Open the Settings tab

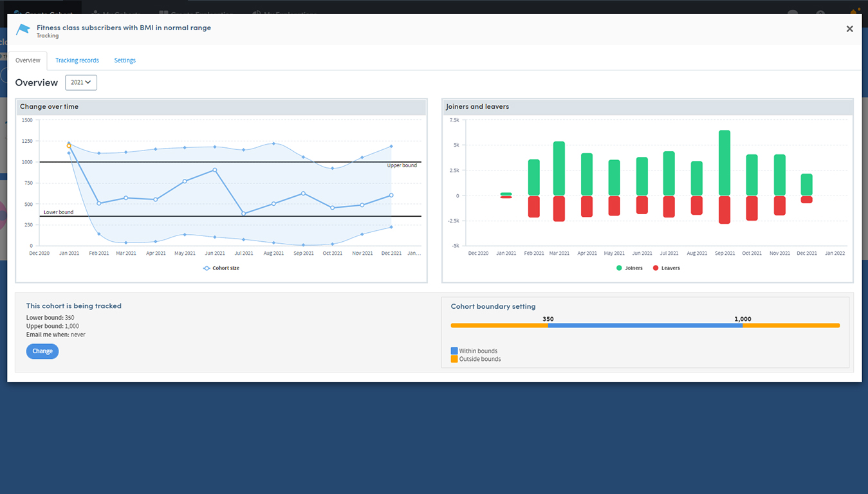coord(125,60)
